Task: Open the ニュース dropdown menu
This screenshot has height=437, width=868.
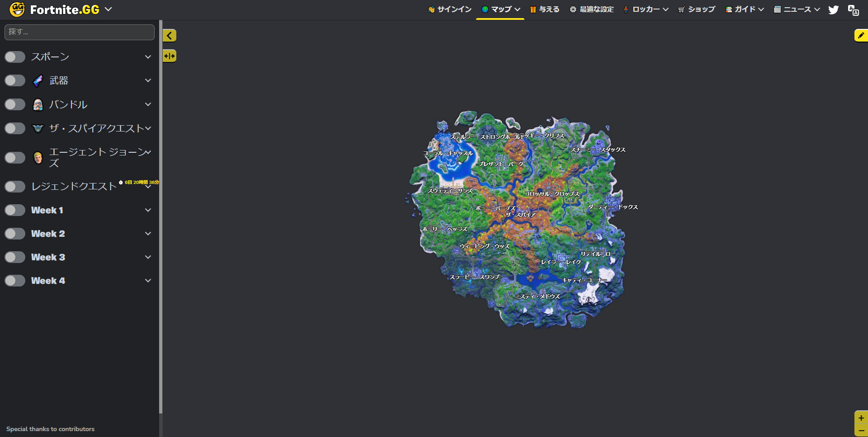Action: coord(797,9)
